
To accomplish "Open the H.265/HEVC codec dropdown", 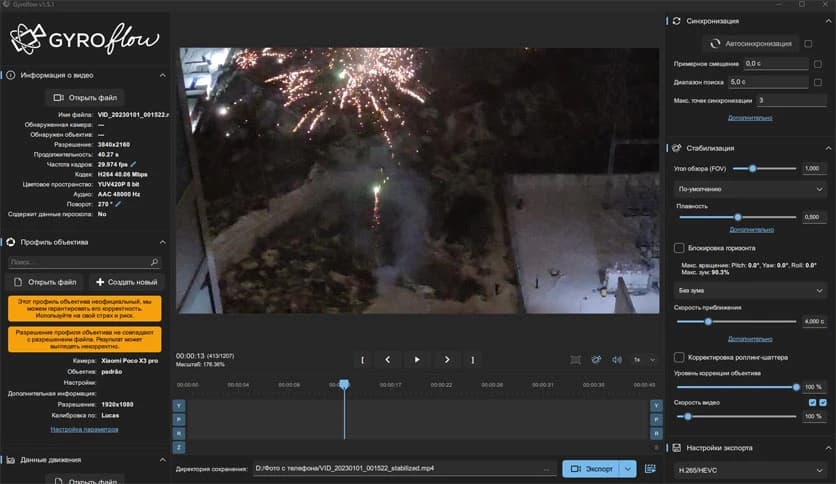I will click(x=750, y=470).
